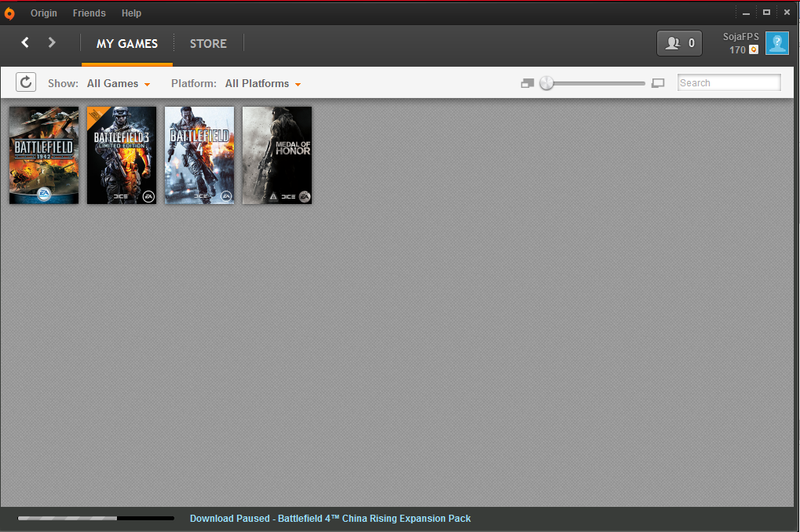Screen dimensions: 800x532
Task: Click the Origin points icon beside 170
Action: (x=754, y=49)
